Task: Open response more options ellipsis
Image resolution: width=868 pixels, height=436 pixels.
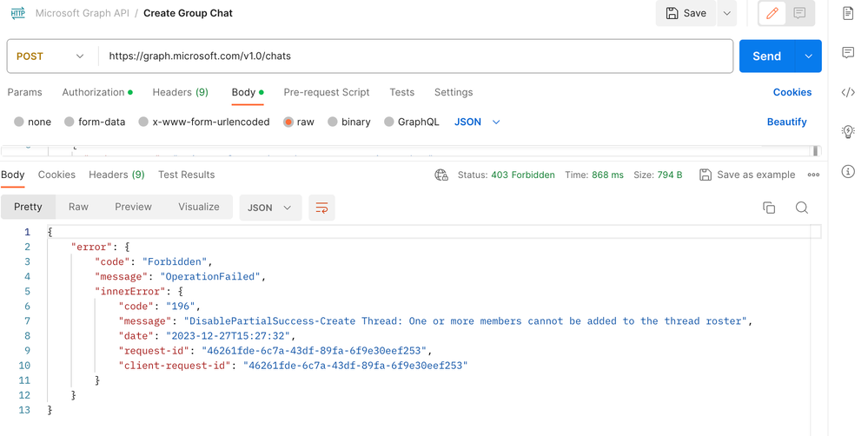Action: (813, 175)
